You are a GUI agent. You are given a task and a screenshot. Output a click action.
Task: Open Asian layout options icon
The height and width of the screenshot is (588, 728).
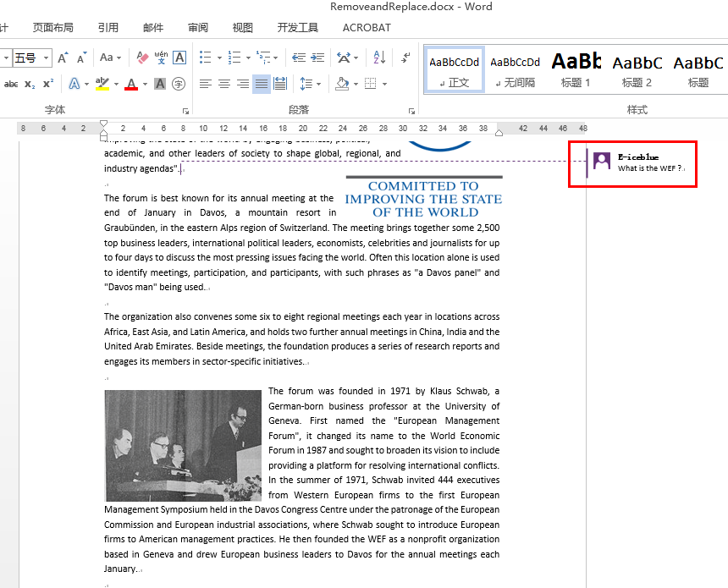coord(344,58)
